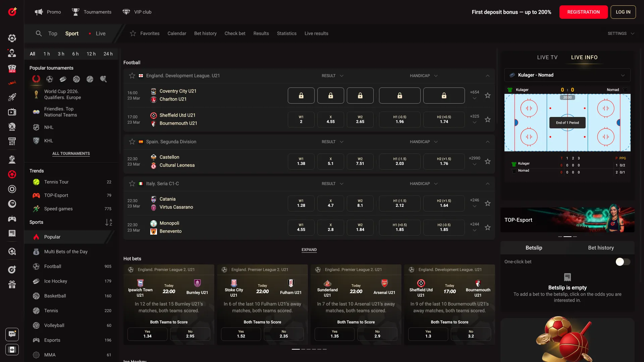The width and height of the screenshot is (644, 362).
Task: Click ALL TOURNAMENTS link
Action: click(x=71, y=154)
